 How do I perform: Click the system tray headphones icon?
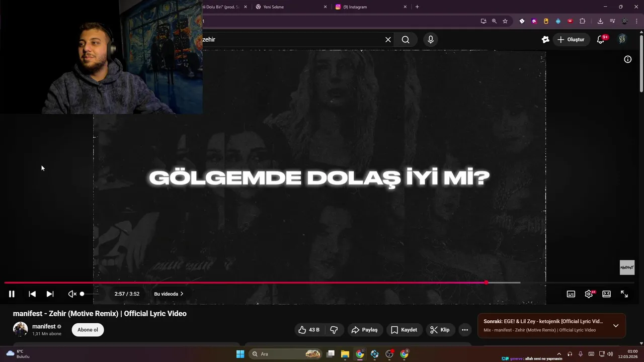[570, 354]
